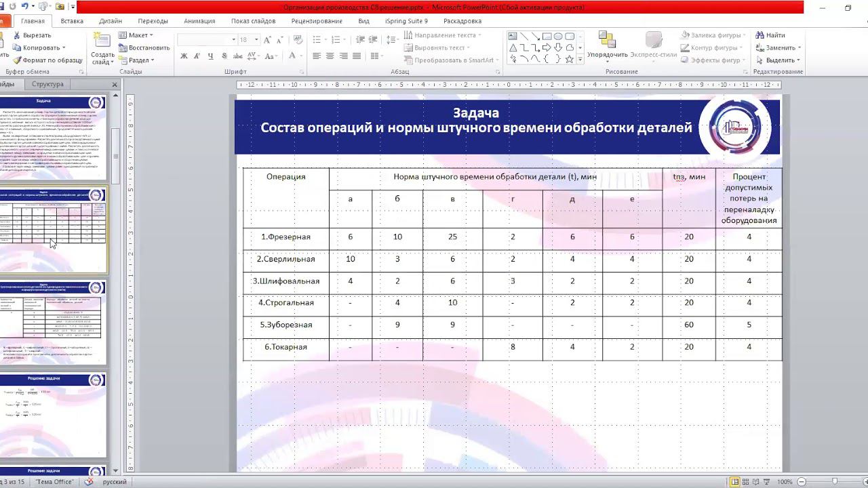Open the Заменить replace dropdown

779,47
